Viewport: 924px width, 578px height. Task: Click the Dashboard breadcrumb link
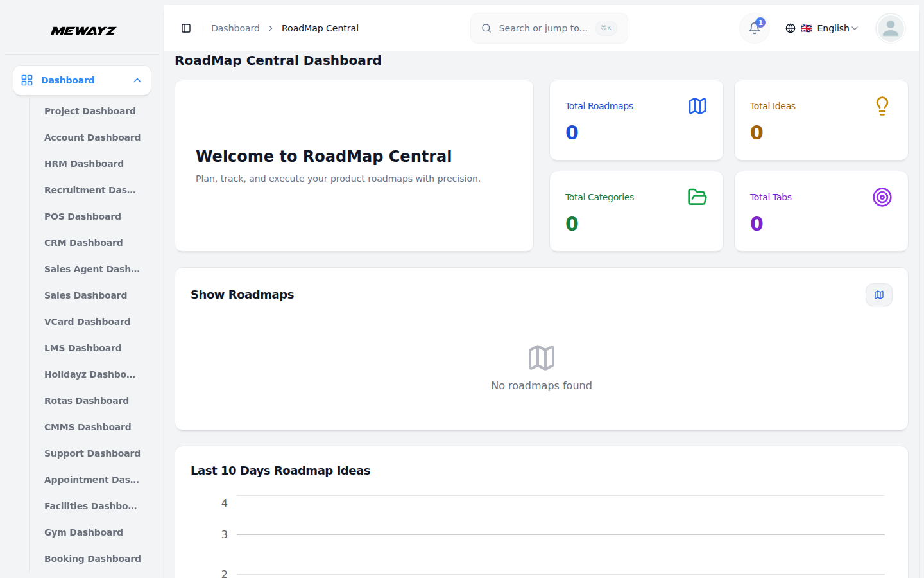pyautogui.click(x=235, y=28)
